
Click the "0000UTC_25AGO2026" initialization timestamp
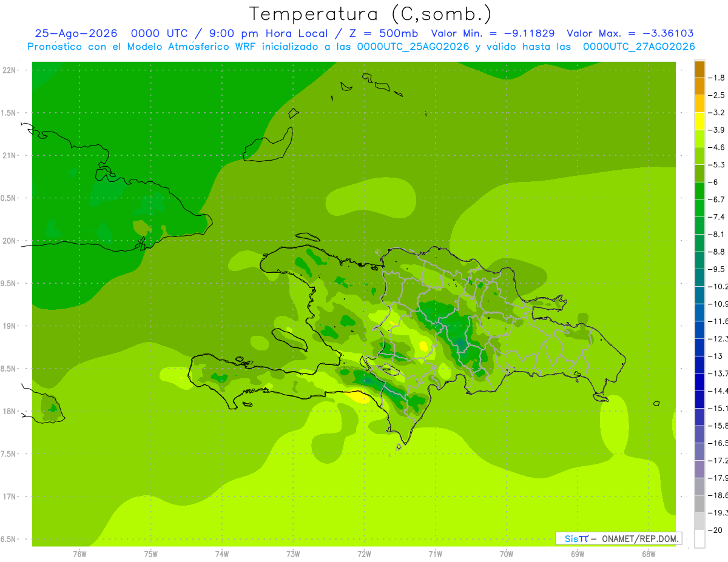pyautogui.click(x=413, y=47)
